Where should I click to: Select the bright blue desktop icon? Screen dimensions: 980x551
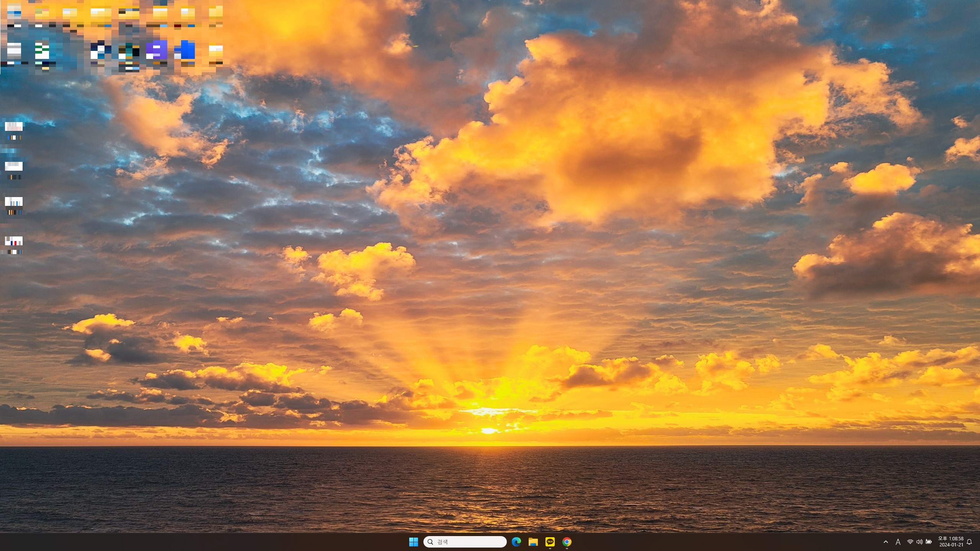[185, 51]
